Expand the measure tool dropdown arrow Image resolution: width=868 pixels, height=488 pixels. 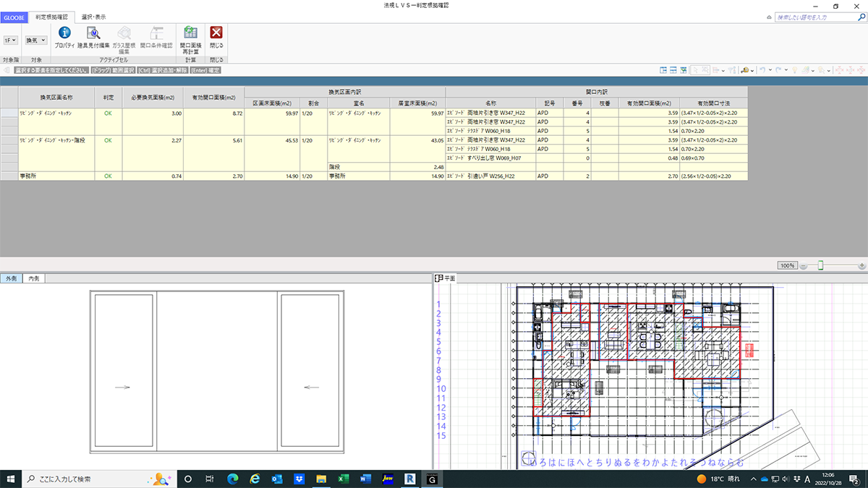tap(752, 70)
